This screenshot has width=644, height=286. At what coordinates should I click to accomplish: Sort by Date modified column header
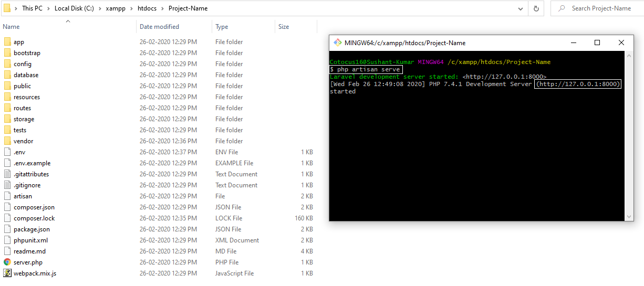click(x=159, y=27)
